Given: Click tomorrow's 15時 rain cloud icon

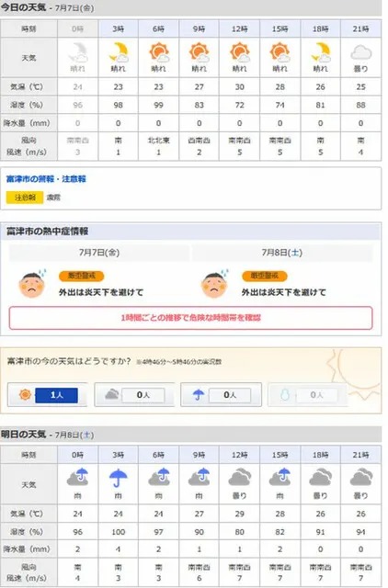Looking at the screenshot, I should 280,477.
